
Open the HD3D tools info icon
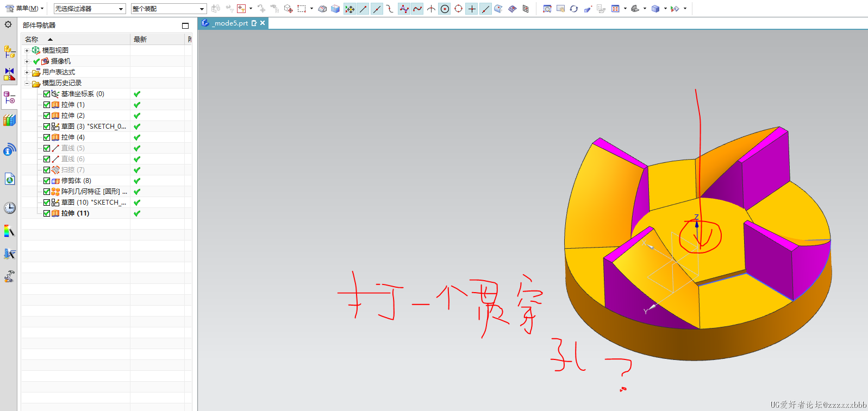point(9,149)
